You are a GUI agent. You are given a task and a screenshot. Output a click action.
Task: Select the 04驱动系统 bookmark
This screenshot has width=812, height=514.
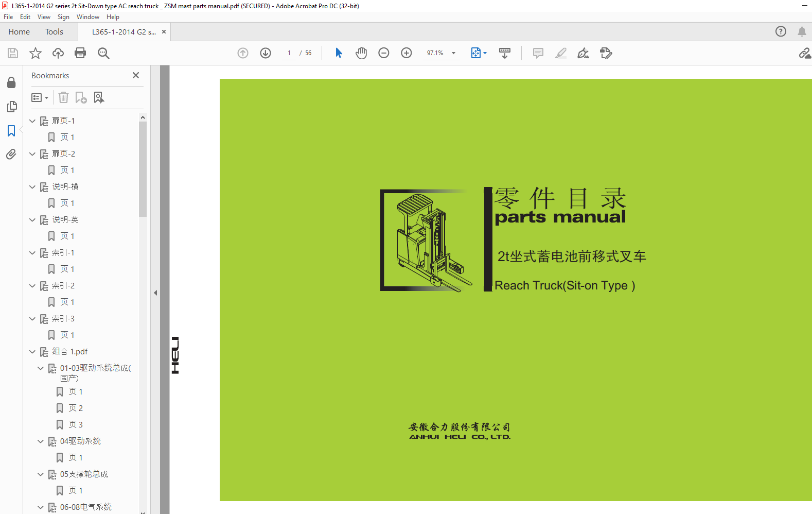click(x=80, y=441)
